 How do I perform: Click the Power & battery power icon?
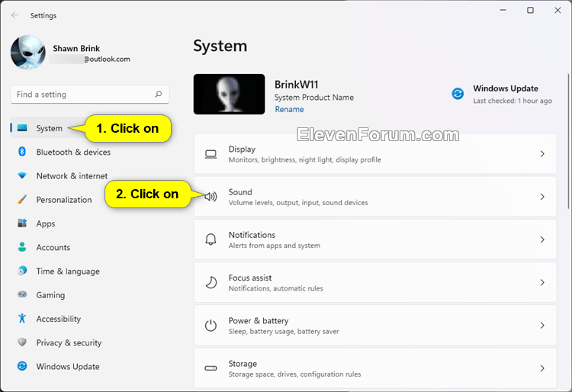210,326
